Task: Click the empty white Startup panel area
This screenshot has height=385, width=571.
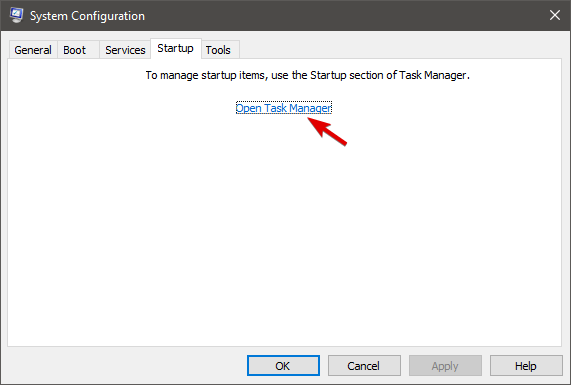Action: [x=284, y=233]
